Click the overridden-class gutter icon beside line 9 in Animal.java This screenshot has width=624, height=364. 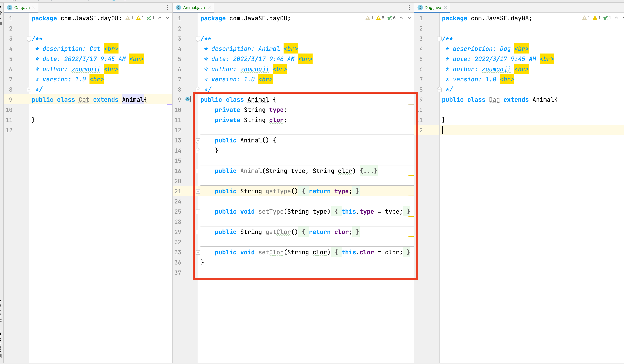pos(188,99)
